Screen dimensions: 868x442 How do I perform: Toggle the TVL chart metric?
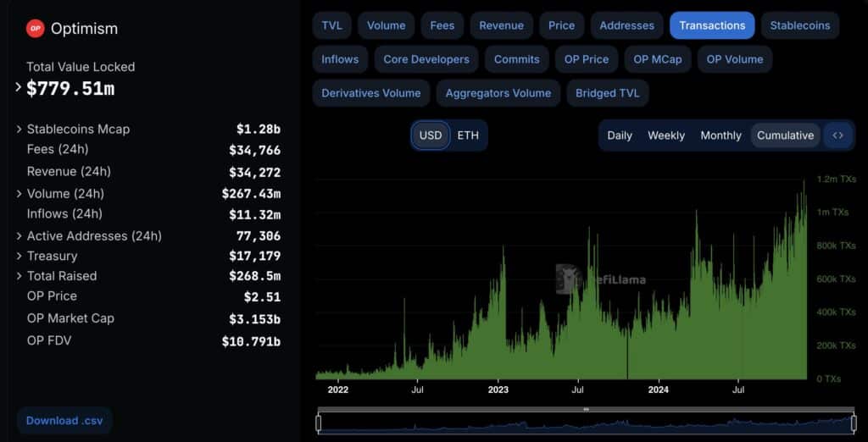coord(331,25)
